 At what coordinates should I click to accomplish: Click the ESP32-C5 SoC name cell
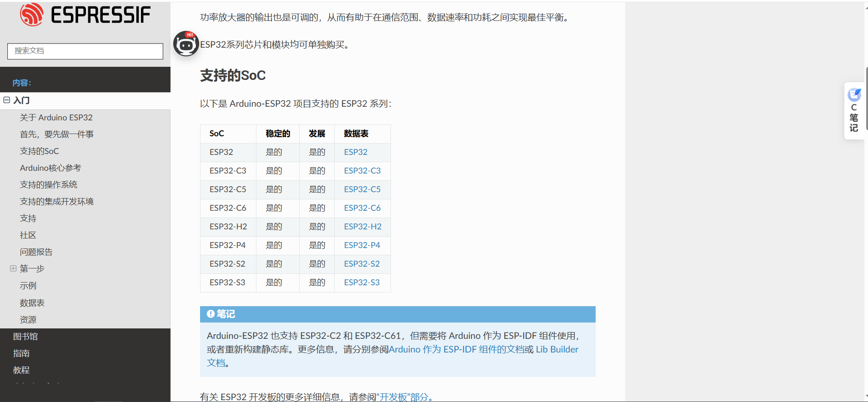(228, 189)
